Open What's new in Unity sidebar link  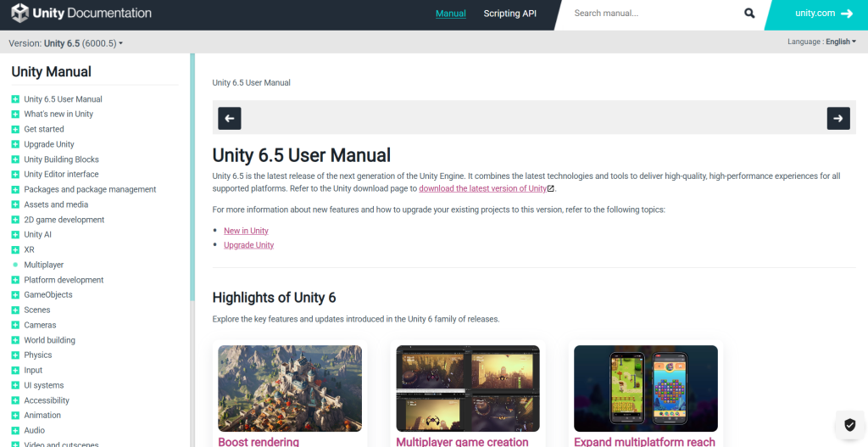(58, 115)
